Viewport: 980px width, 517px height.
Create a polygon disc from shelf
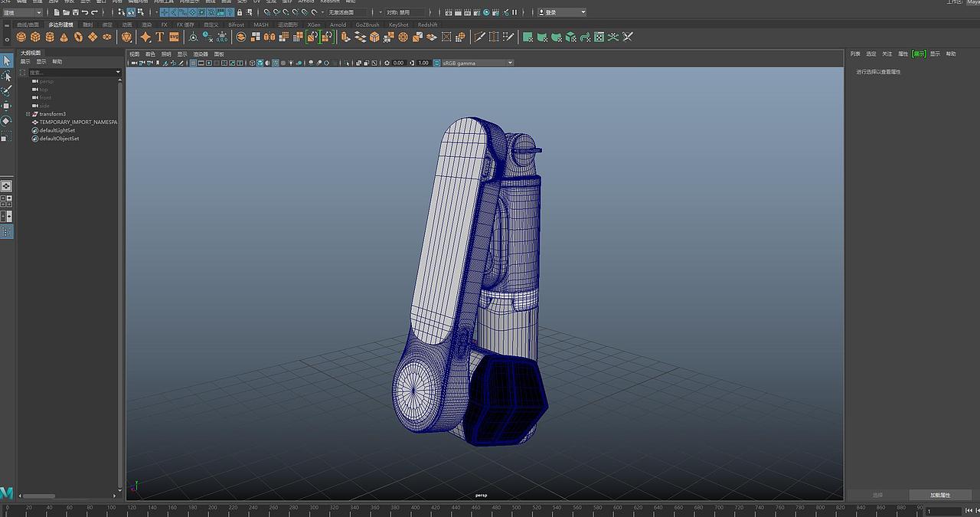pyautogui.click(x=106, y=37)
